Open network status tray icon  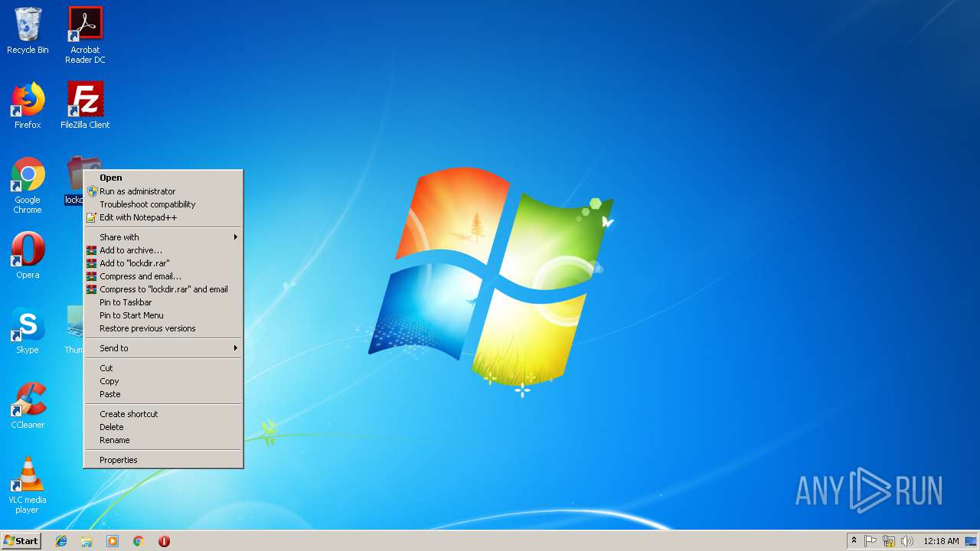tap(889, 541)
